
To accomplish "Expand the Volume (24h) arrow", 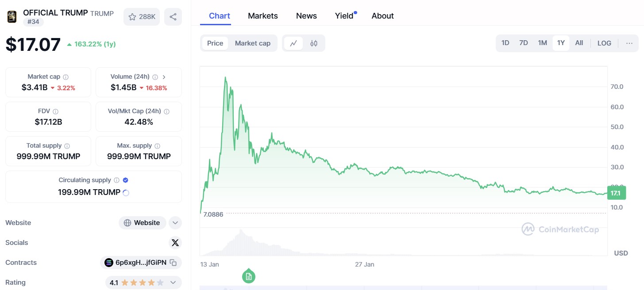I will [x=164, y=77].
